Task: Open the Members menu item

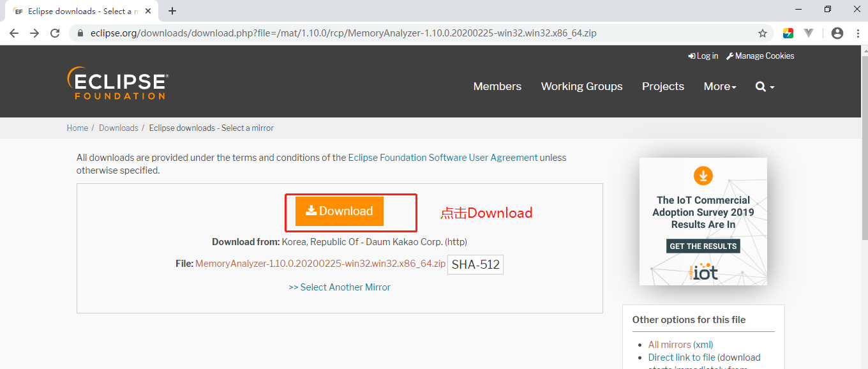Action: [x=497, y=86]
